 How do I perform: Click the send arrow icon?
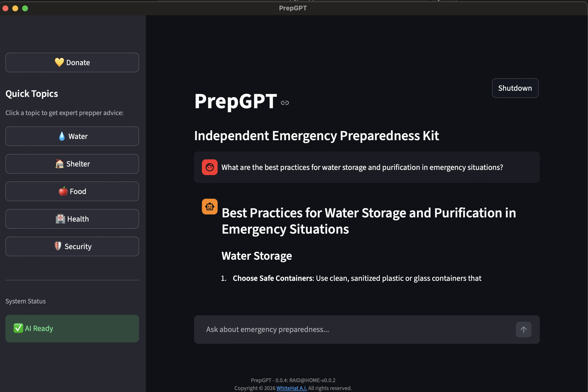tap(523, 330)
